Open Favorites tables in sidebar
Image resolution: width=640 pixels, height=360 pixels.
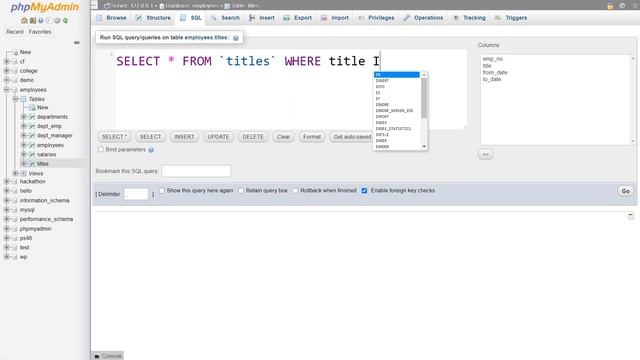[x=40, y=32]
